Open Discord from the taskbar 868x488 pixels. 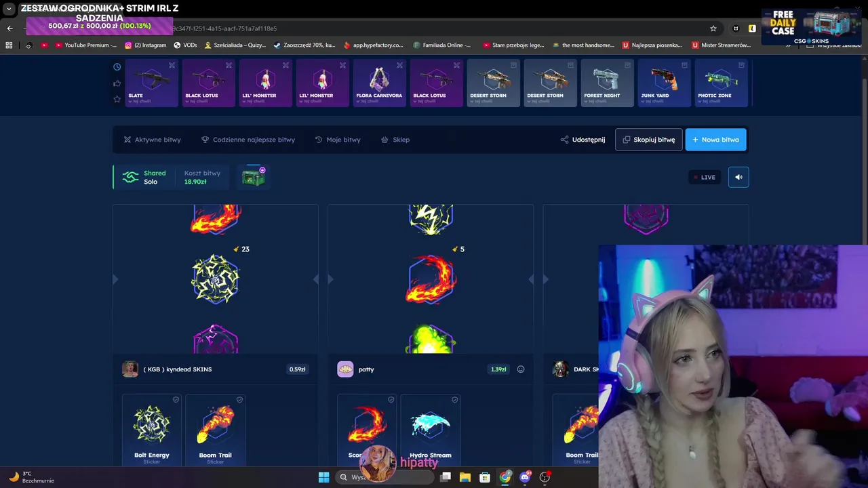[x=525, y=477]
